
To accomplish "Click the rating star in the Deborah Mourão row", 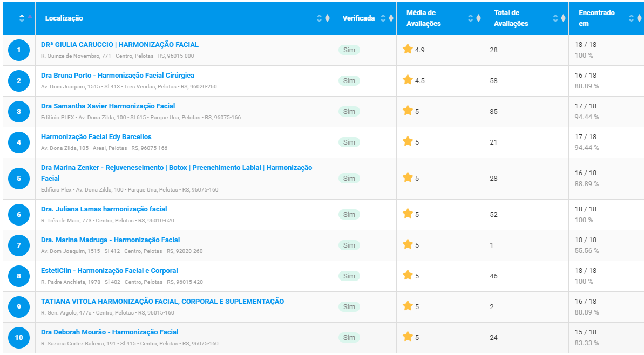I will click(x=408, y=337).
